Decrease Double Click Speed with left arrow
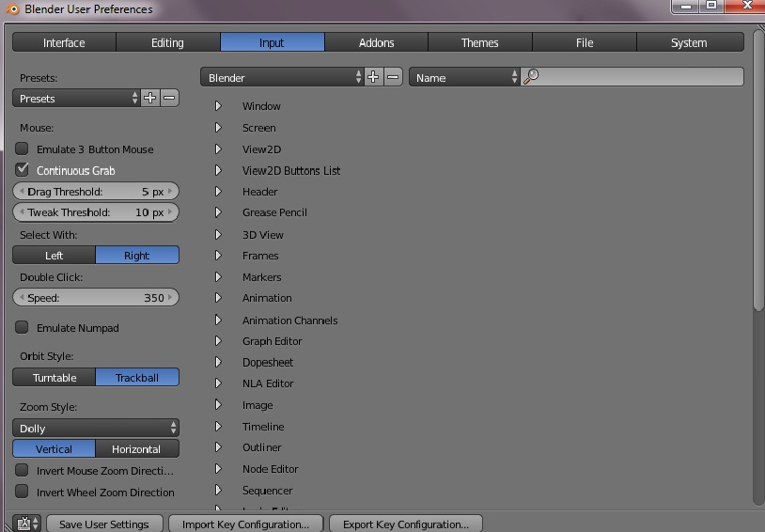Image resolution: width=765 pixels, height=532 pixels. tap(22, 297)
